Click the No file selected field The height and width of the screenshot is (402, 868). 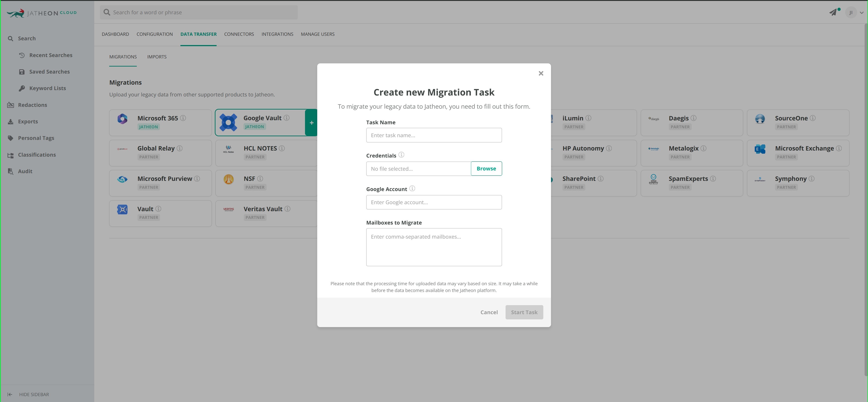tap(419, 169)
